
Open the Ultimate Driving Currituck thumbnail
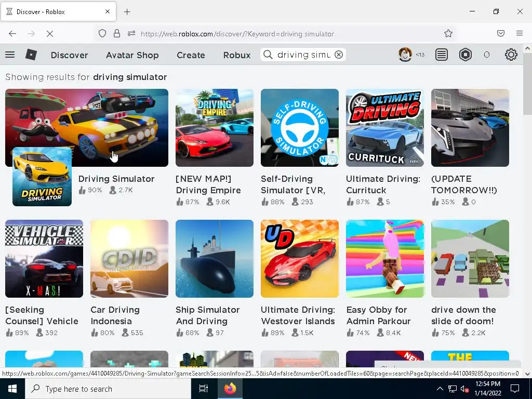pos(385,128)
